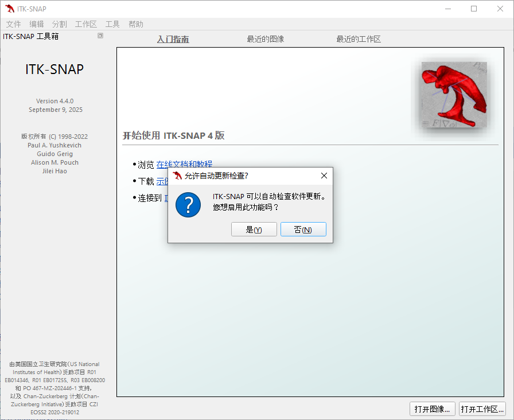
Task: Switch to the 入门指南 tab
Action: pos(173,40)
